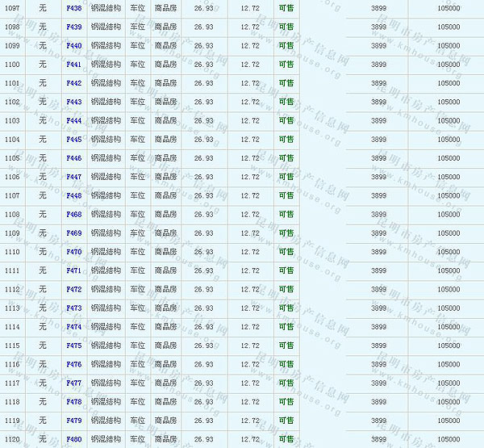The image size is (484, 448).
Task: Click the F474 unit link
Action: [x=73, y=327]
